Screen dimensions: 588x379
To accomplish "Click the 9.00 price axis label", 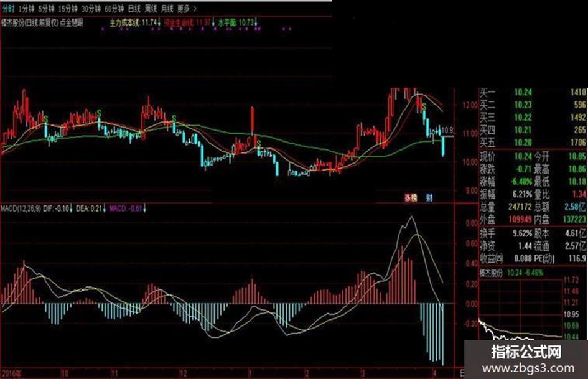I will click(x=471, y=190).
